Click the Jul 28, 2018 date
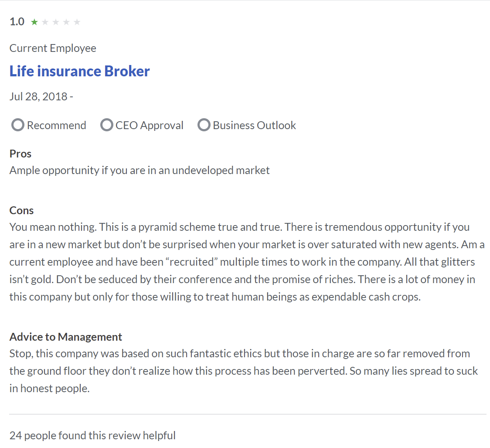 point(38,96)
